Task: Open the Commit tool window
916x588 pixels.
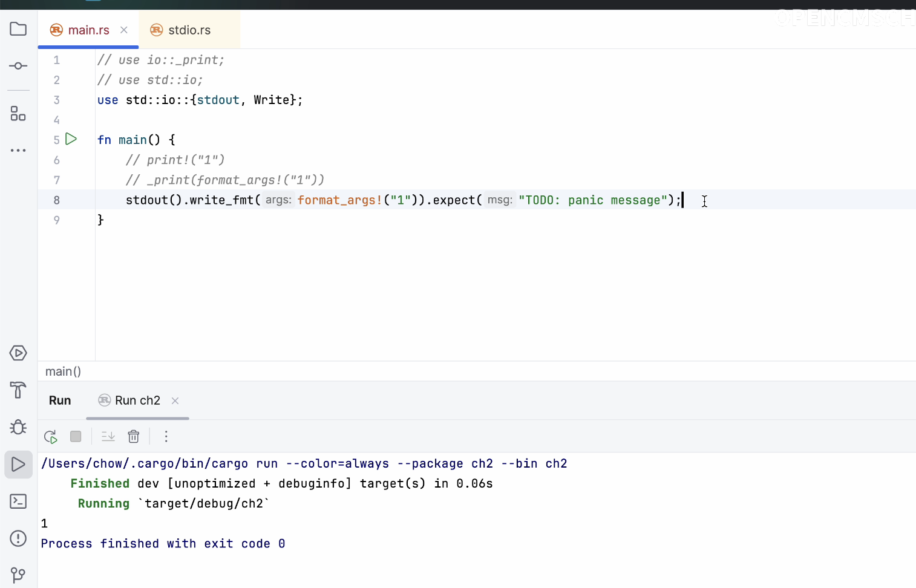Action: point(18,66)
